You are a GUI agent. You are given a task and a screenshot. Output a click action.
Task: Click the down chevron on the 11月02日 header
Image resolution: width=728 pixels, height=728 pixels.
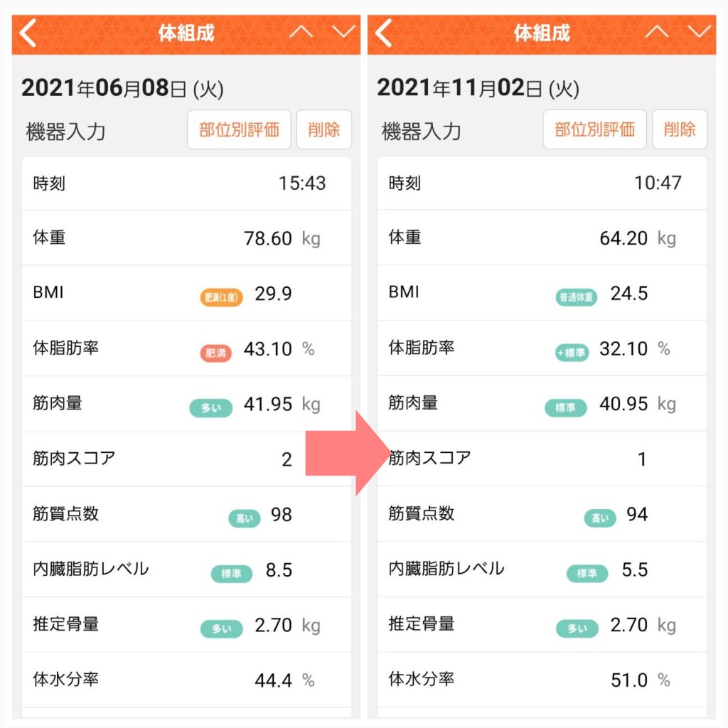(699, 33)
